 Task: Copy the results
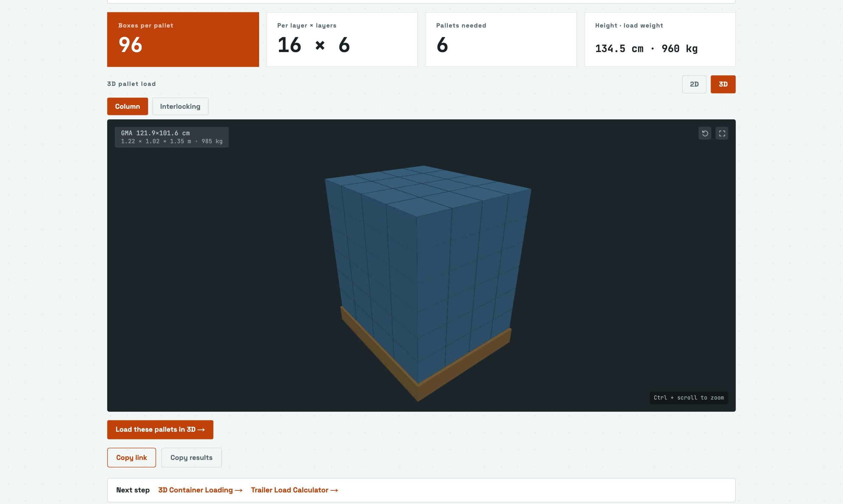(191, 458)
